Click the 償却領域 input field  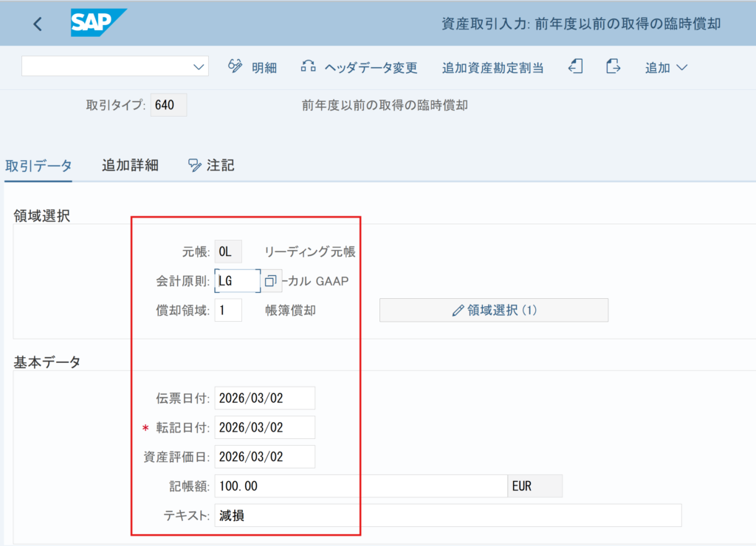[x=228, y=310]
